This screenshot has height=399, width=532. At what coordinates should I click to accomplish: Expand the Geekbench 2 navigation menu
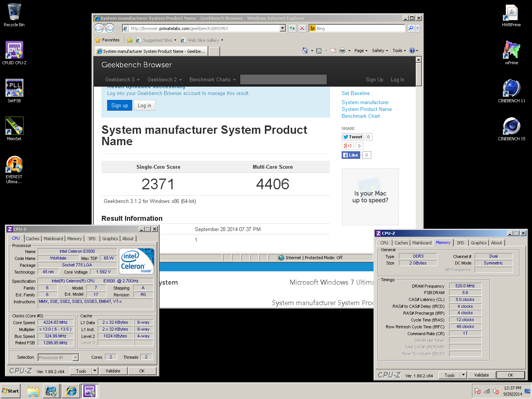[x=165, y=79]
